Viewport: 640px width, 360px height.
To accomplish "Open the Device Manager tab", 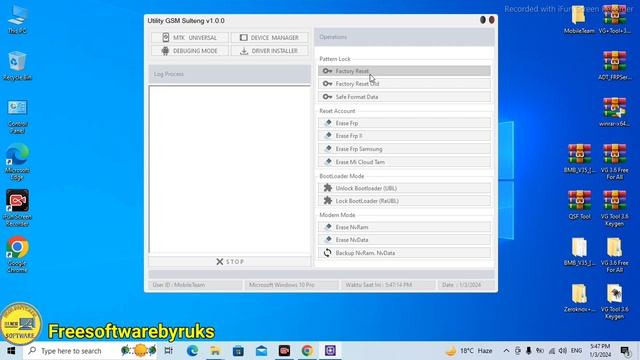I will [x=269, y=38].
